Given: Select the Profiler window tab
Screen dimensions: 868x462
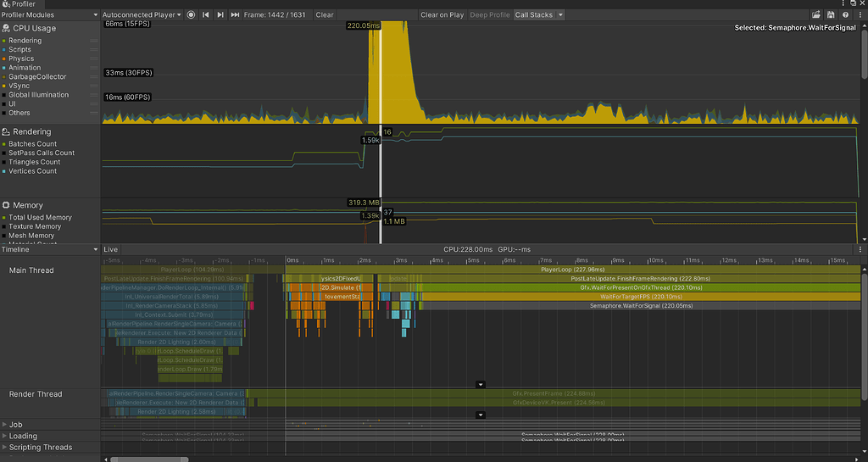Looking at the screenshot, I should [23, 4].
